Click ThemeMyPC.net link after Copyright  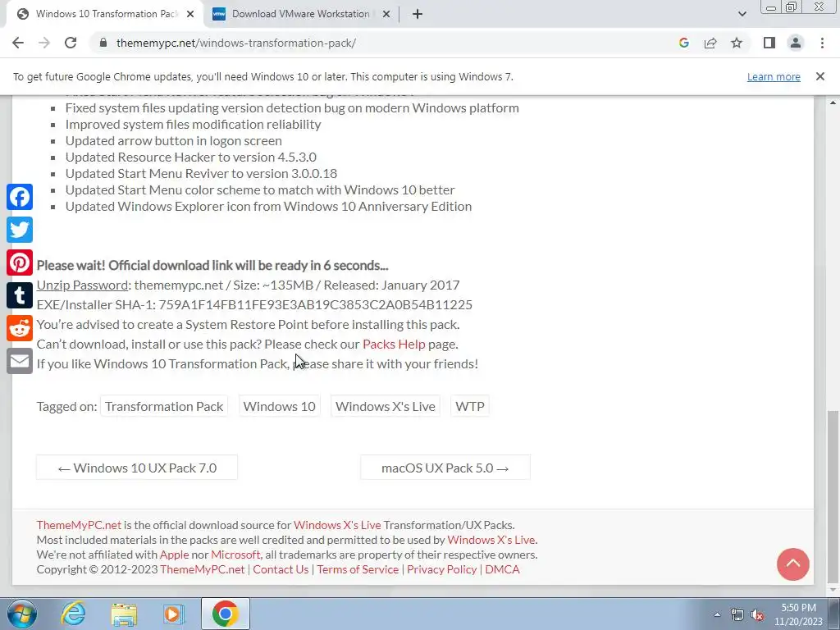point(202,569)
